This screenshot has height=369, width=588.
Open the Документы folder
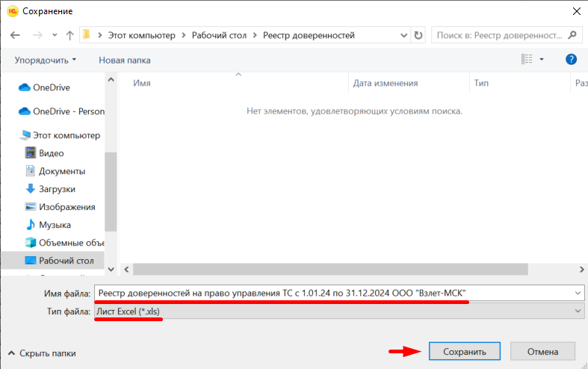62,171
